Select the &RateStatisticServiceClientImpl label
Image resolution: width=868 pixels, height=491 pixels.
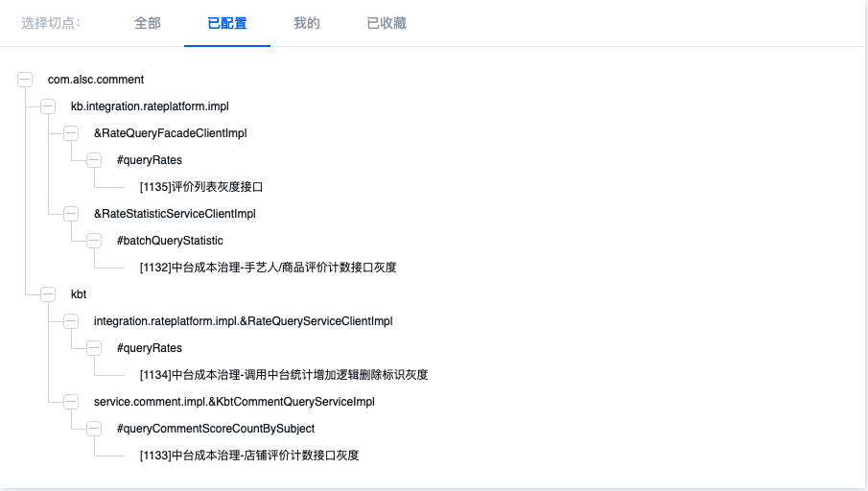(175, 214)
